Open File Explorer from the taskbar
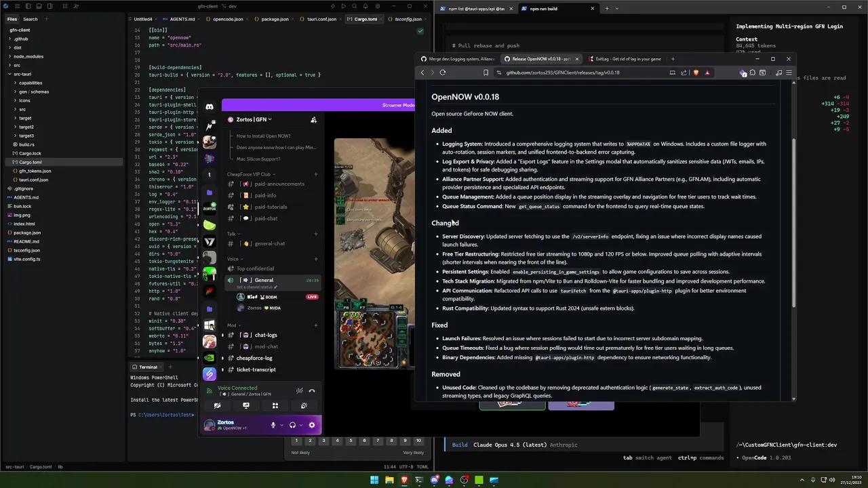Viewport: 868px width, 488px height. [x=389, y=480]
